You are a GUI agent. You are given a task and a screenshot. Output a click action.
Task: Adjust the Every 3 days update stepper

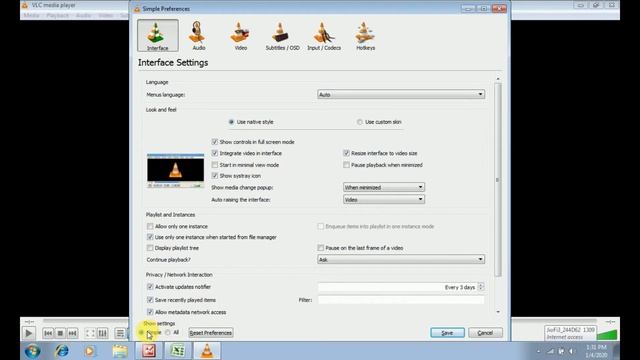point(481,287)
